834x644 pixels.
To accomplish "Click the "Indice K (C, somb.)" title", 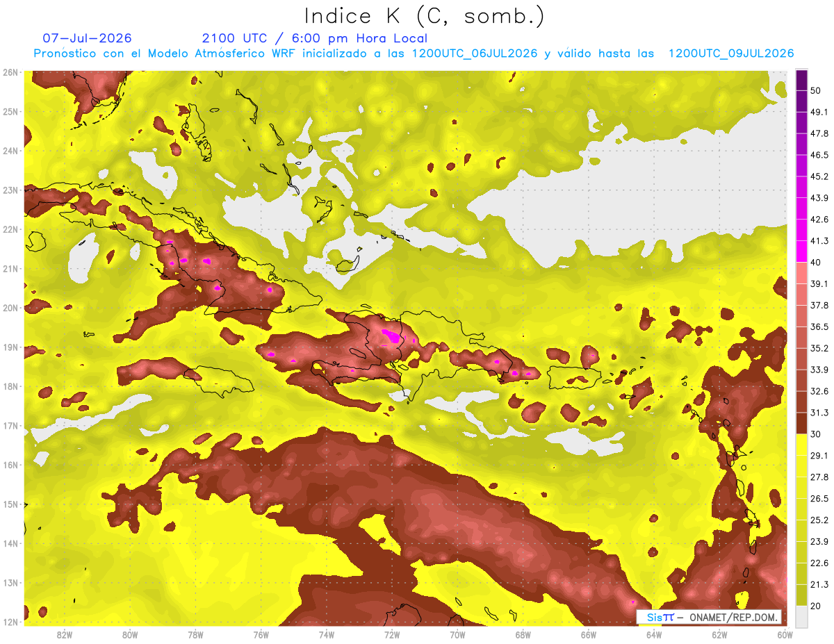I will point(424,15).
